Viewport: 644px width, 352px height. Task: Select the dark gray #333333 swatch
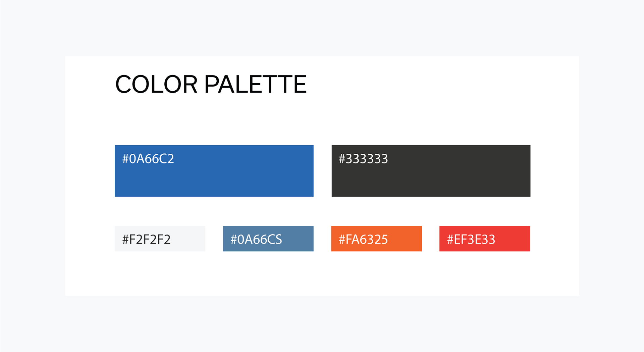click(431, 171)
